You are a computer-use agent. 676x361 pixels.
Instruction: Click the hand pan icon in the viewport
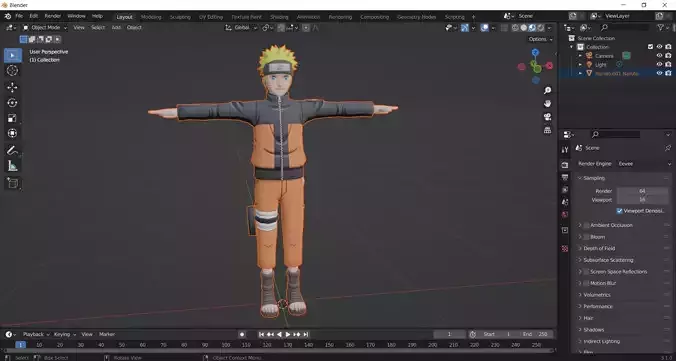click(x=548, y=104)
